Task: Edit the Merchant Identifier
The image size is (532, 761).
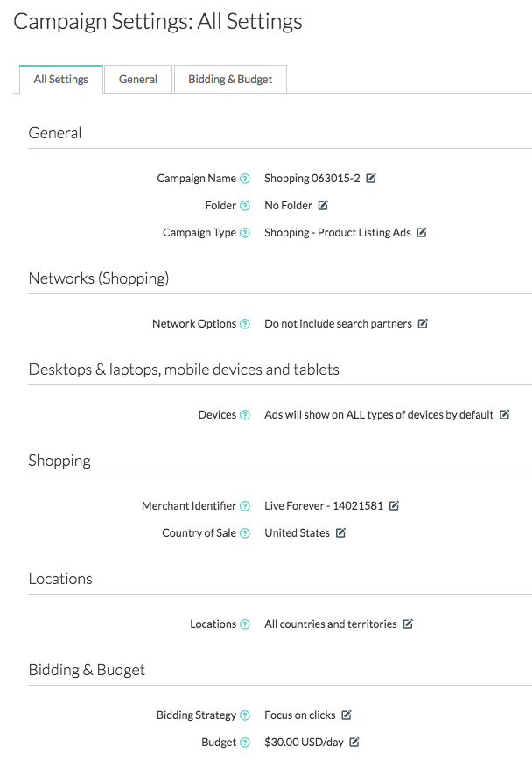Action: click(395, 506)
